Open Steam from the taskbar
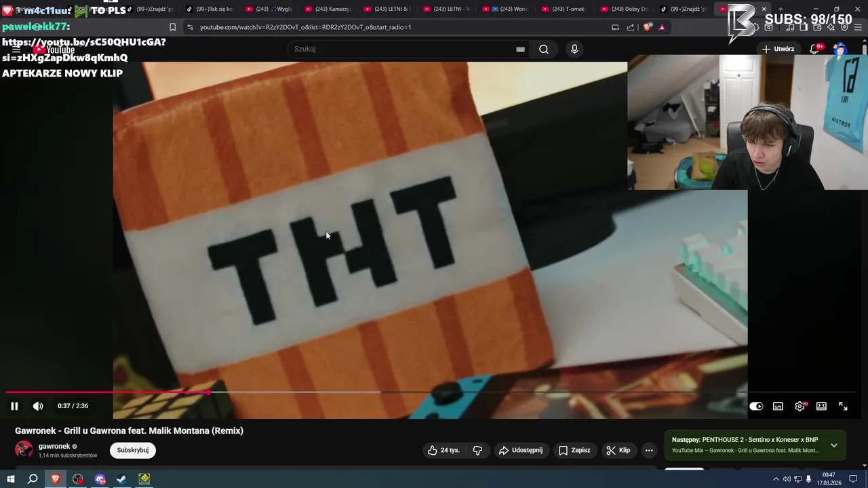 click(x=122, y=479)
